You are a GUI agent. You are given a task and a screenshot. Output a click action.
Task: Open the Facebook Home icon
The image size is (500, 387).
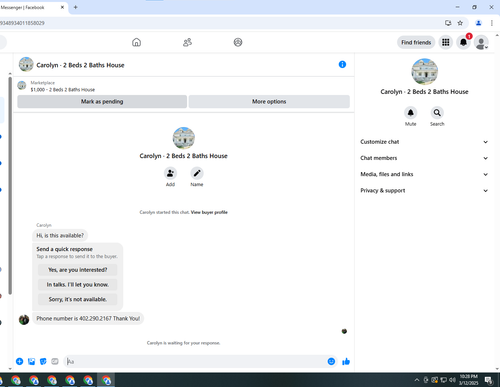point(136,42)
